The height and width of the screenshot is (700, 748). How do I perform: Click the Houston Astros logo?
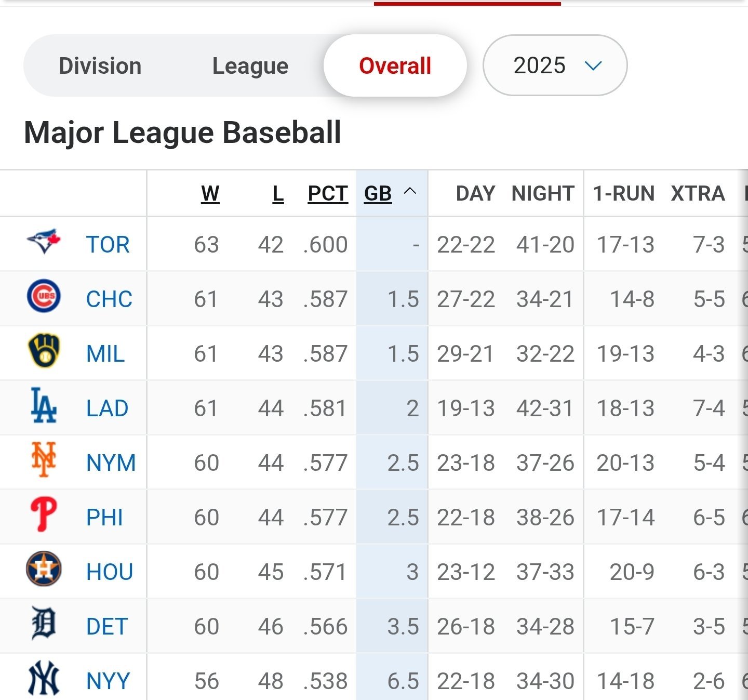[44, 569]
